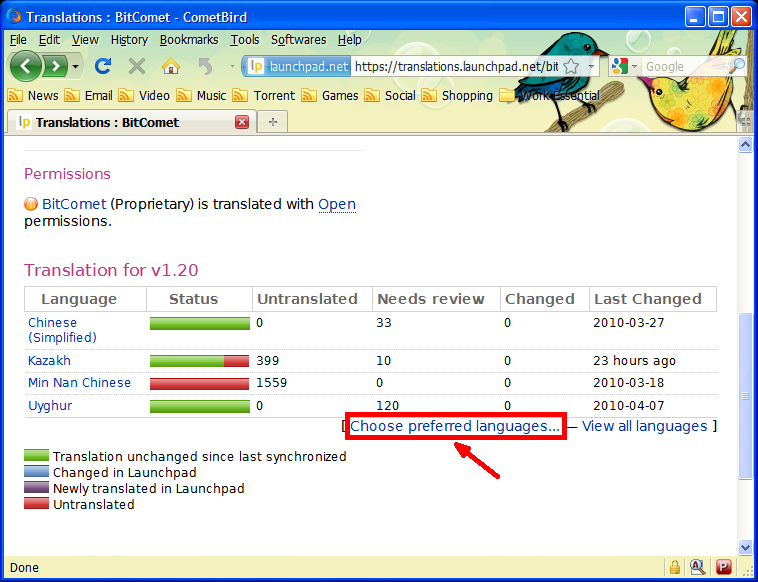758x582 pixels.
Task: Reload the page with the refresh icon
Action: coord(102,66)
